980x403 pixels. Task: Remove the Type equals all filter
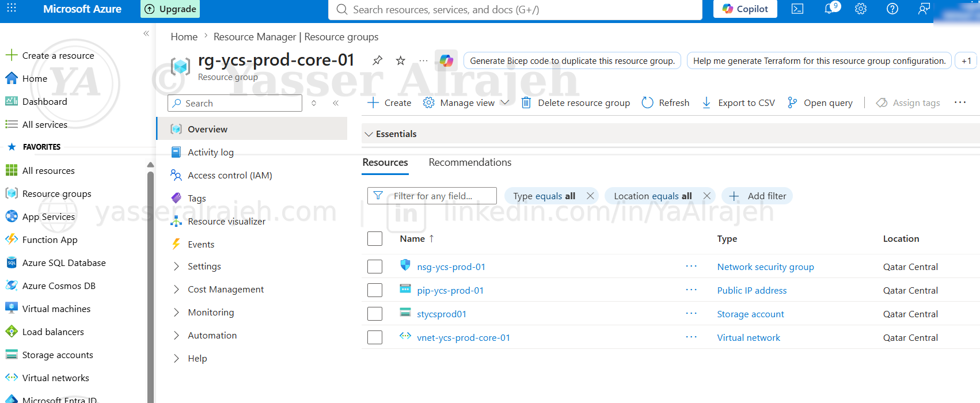pyautogui.click(x=590, y=196)
